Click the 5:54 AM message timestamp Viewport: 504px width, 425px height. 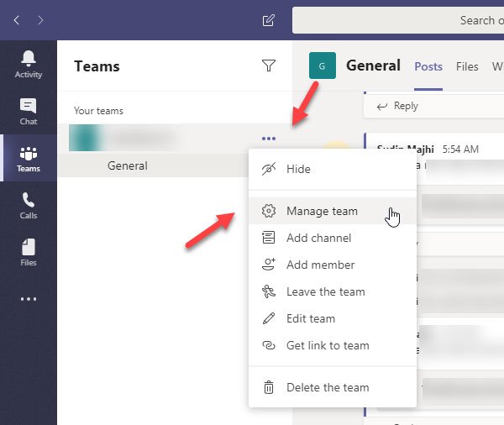460,150
